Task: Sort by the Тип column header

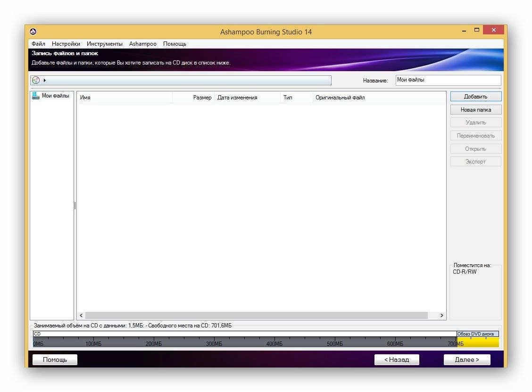Action: pyautogui.click(x=296, y=98)
